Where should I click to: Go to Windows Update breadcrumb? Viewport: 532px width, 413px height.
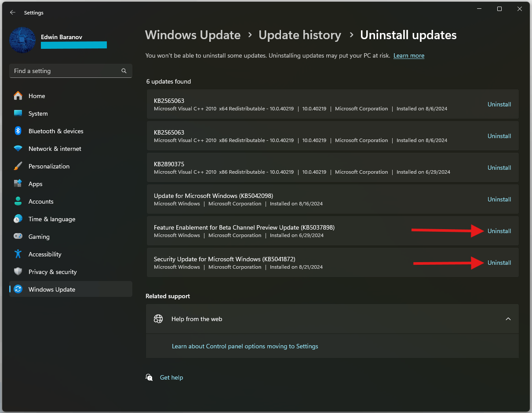[193, 35]
